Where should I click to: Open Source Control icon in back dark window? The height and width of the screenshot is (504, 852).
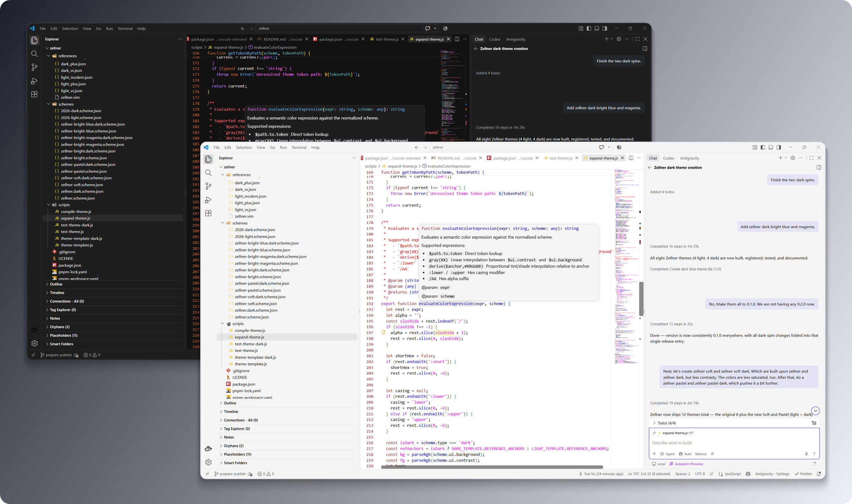pyautogui.click(x=34, y=67)
